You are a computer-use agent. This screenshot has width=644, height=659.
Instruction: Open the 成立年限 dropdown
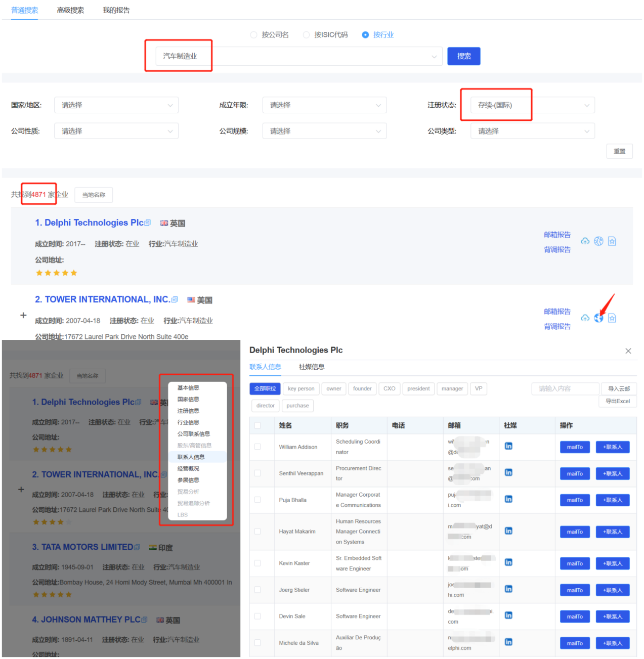click(x=324, y=105)
